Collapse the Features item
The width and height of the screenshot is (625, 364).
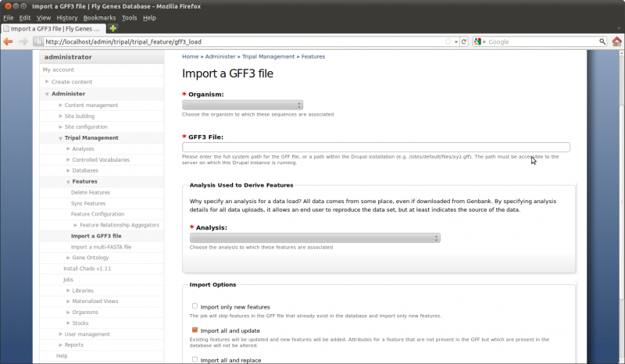click(x=68, y=182)
